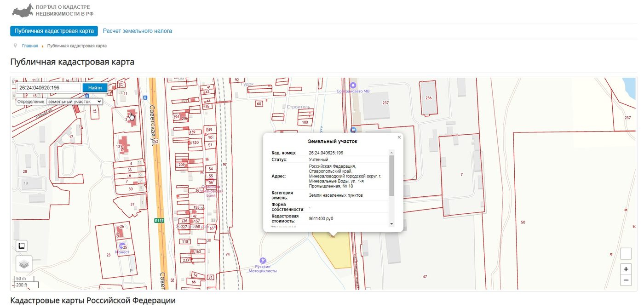
Task: Click the blue fuel station marker near Советская ул.
Action: click(x=145, y=97)
